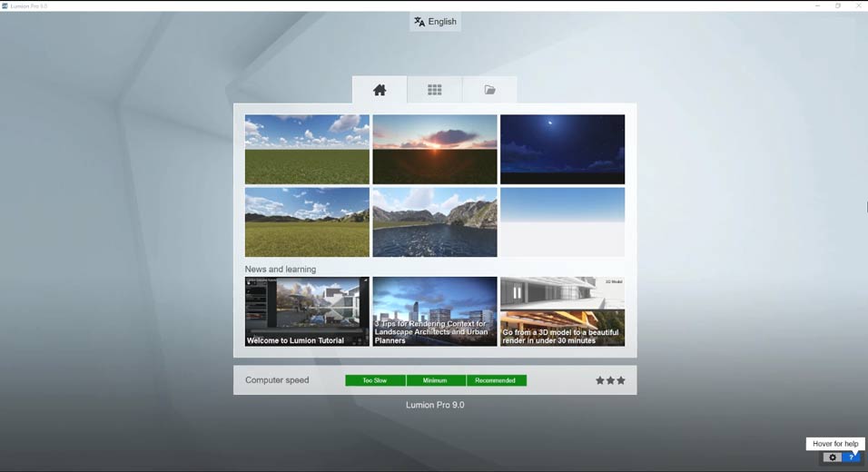Choose the sunset scene template
Viewport: 868px width, 472px height.
435,149
